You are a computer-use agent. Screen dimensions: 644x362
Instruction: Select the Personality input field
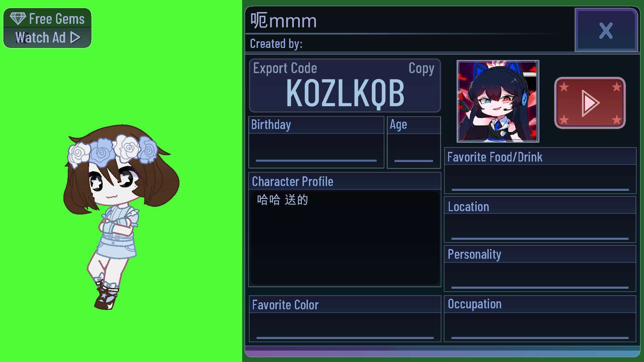540,277
